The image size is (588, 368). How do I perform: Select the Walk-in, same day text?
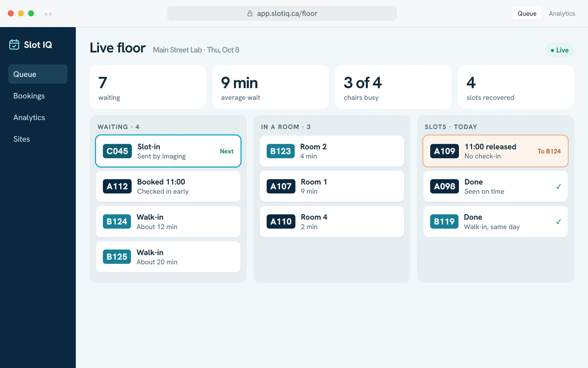pyautogui.click(x=492, y=227)
